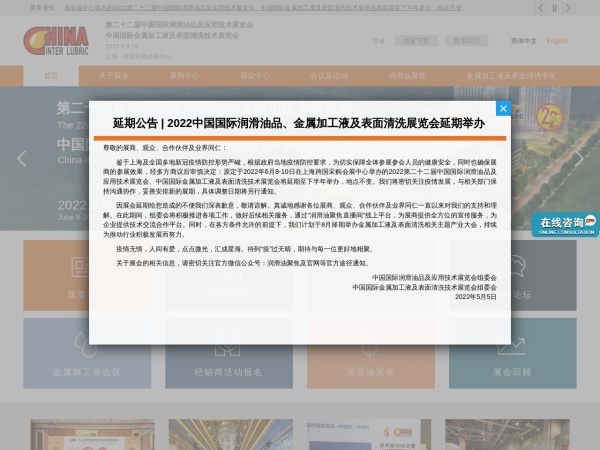Image resolution: width=600 pixels, height=450 pixels.
Task: Pause the notice ticker
Action: (554, 8)
